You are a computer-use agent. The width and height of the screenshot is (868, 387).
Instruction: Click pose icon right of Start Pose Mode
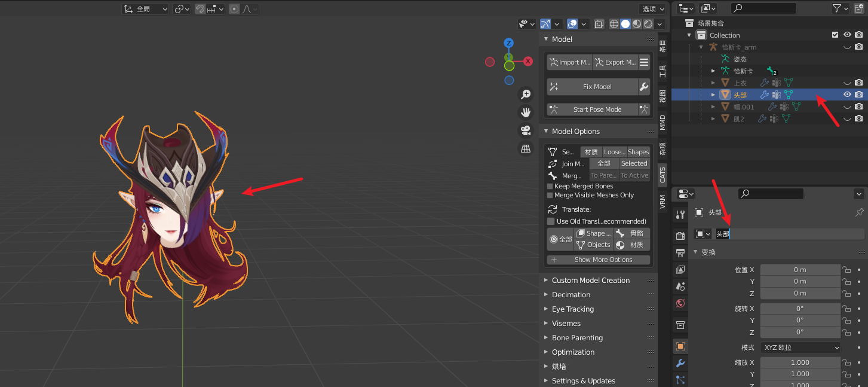(644, 109)
